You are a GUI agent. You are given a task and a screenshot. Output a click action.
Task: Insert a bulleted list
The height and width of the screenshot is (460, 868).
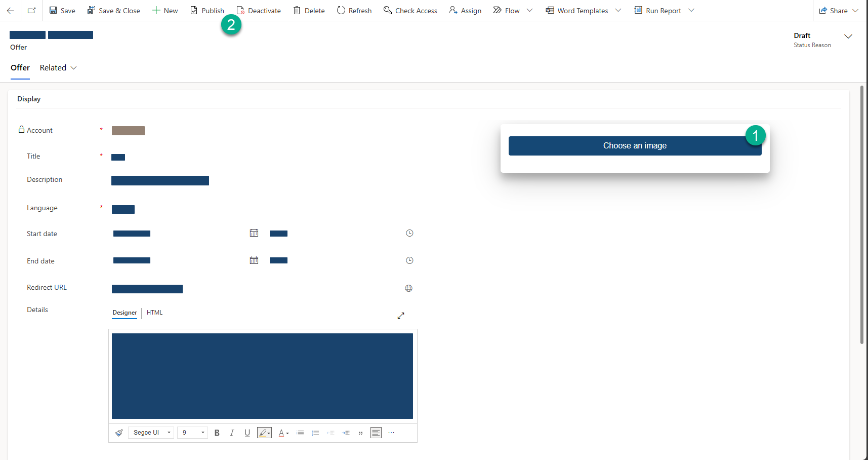click(x=300, y=433)
